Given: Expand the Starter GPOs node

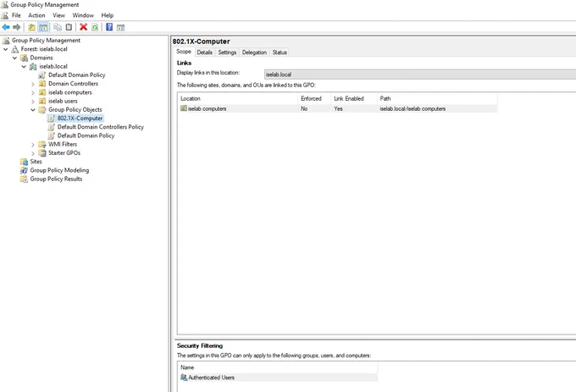Looking at the screenshot, I should [33, 153].
